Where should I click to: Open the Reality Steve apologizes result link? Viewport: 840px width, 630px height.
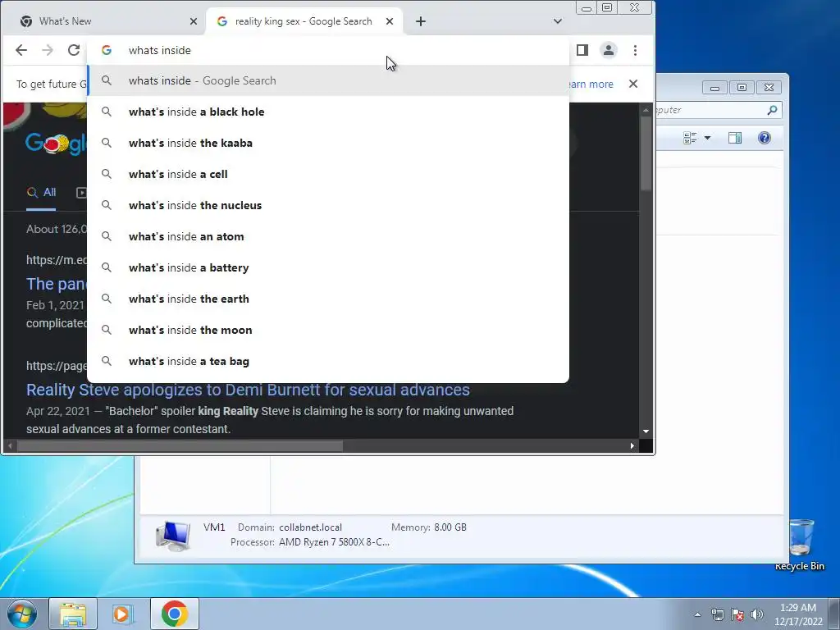(248, 390)
